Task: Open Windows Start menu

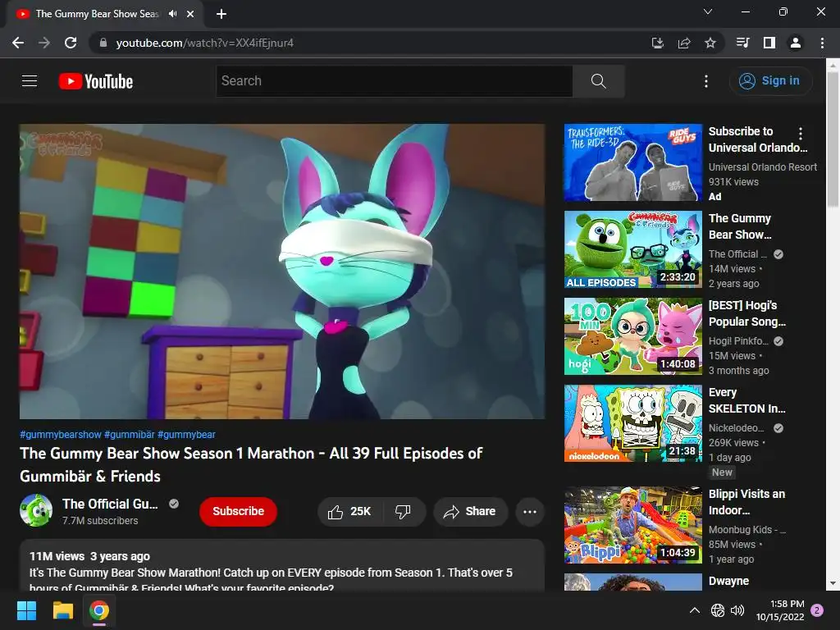Action: (26, 610)
